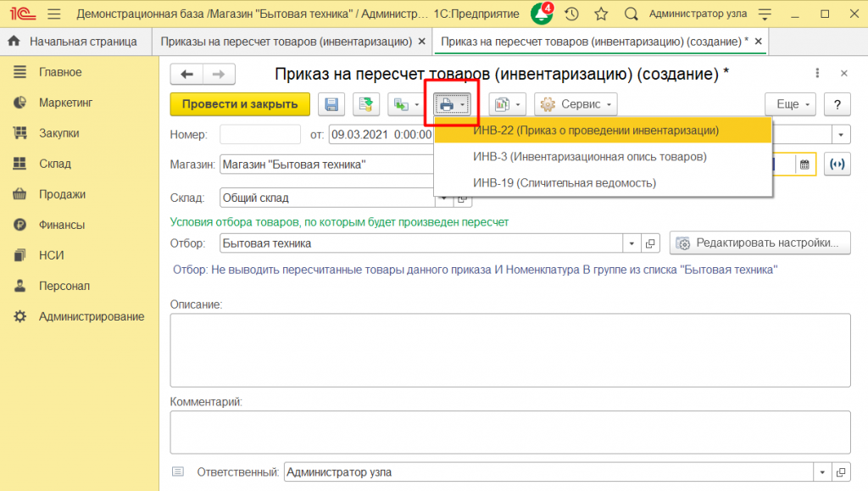Open the create-based-on dropdown icon
The image size is (868, 491).
point(406,104)
